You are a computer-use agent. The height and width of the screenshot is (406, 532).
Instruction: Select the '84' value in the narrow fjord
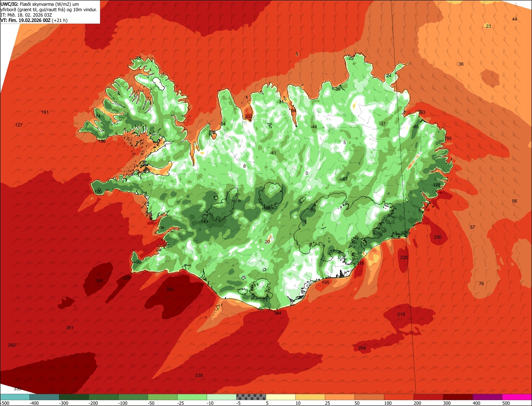(x=293, y=110)
